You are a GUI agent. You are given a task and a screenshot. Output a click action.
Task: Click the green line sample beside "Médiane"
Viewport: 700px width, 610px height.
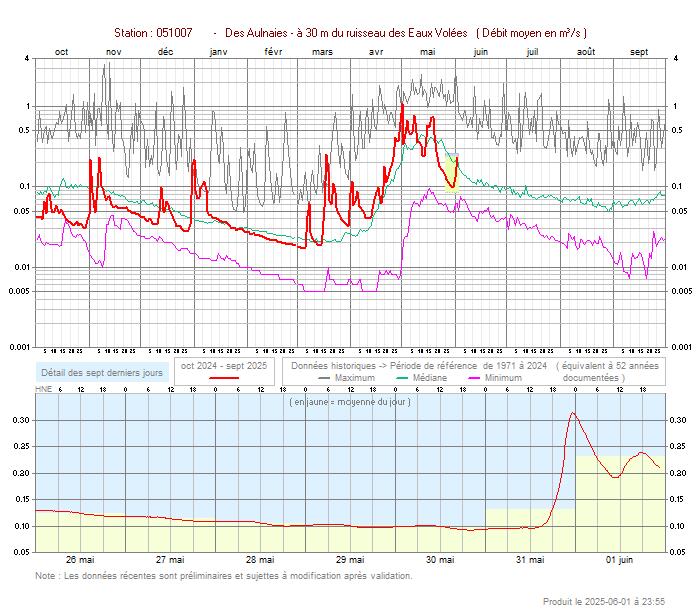(x=402, y=378)
